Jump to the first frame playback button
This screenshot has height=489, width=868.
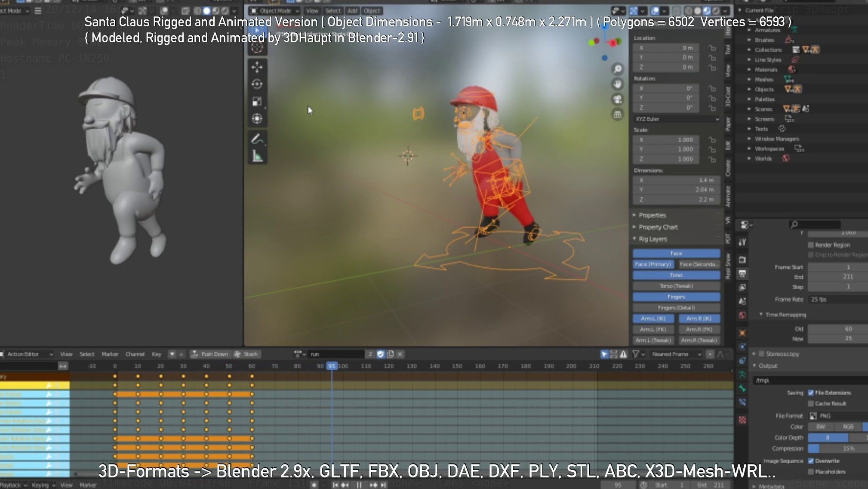336,485
